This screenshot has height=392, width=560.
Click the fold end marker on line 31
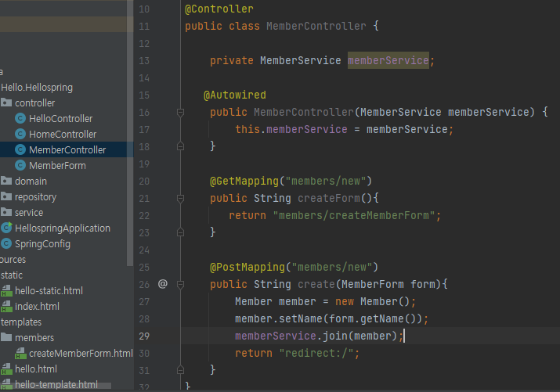pos(180,369)
